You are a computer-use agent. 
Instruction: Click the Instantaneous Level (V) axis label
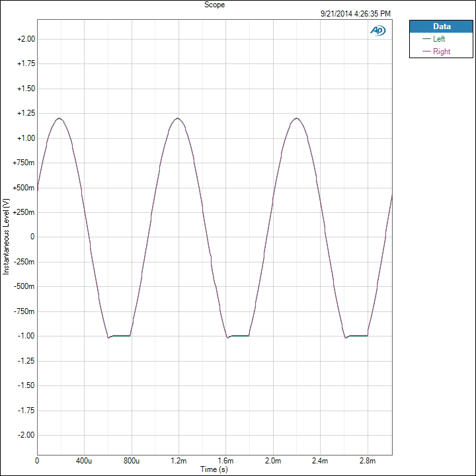[6, 237]
